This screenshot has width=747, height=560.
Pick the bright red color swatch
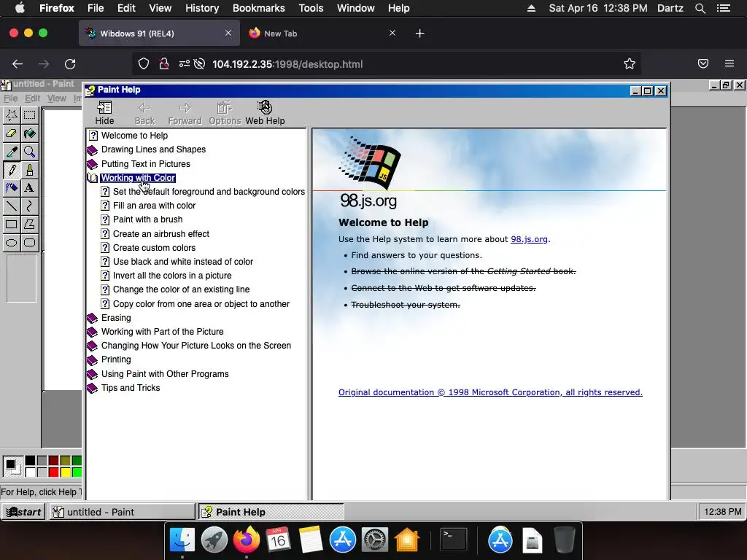tap(53, 472)
